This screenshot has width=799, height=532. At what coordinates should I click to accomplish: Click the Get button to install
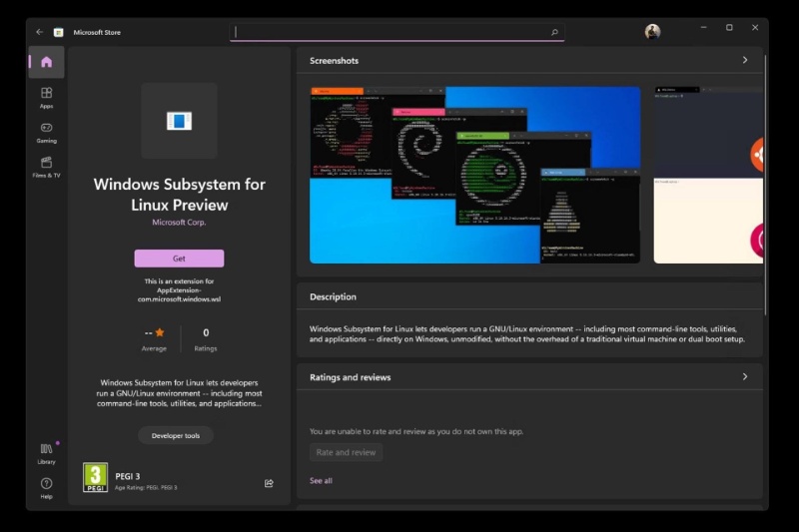pos(179,259)
